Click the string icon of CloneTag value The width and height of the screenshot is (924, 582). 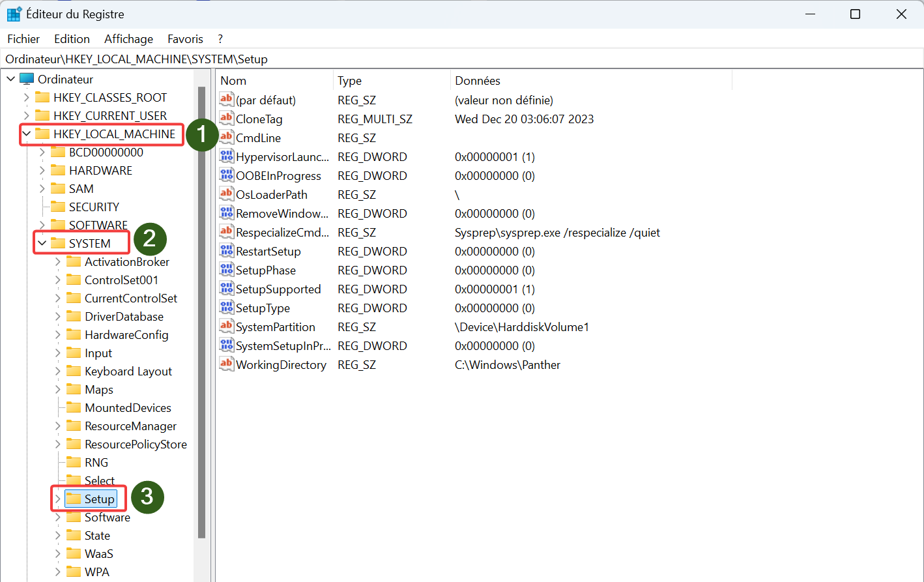pos(226,118)
